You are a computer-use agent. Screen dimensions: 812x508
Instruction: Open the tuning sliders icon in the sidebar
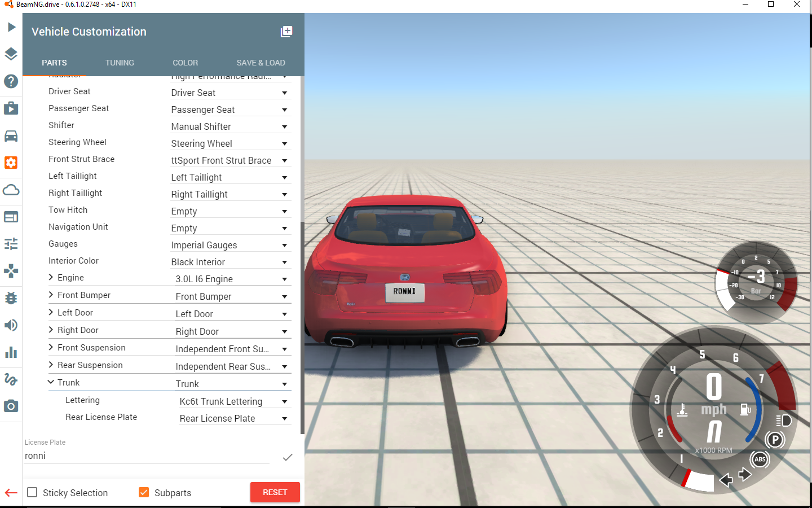point(11,244)
